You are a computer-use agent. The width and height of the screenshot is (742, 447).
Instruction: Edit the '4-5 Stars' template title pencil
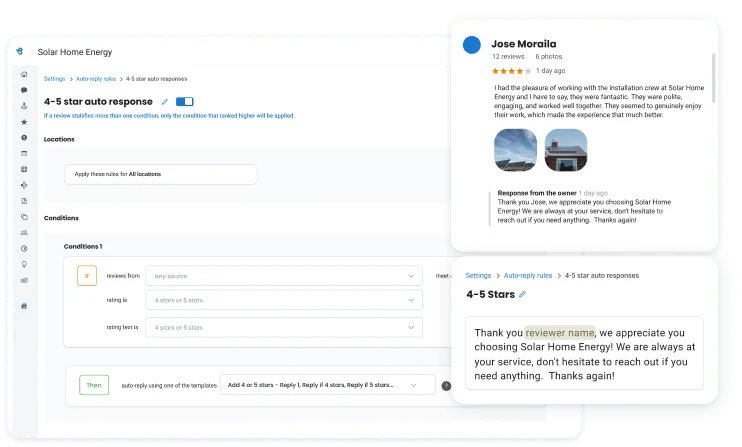coord(522,294)
